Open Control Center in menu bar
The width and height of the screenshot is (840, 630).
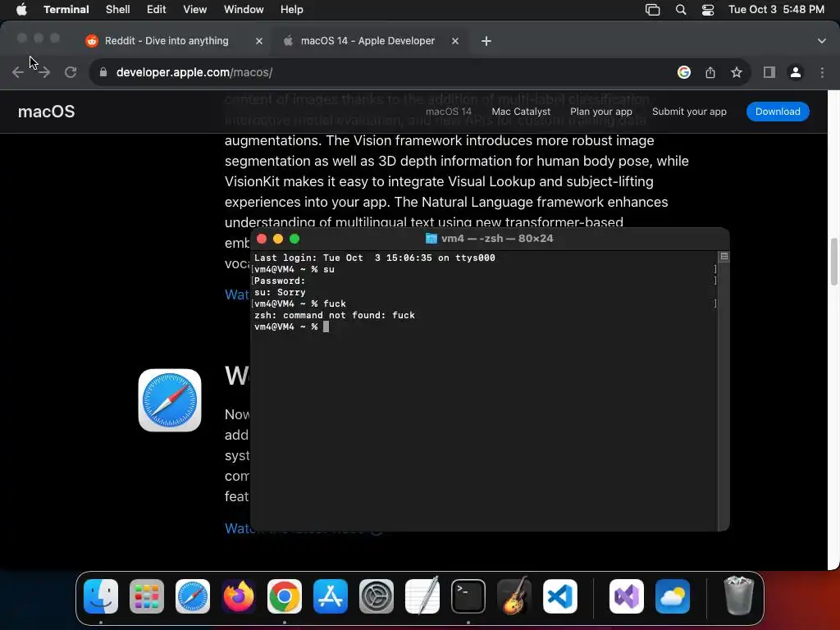point(708,10)
